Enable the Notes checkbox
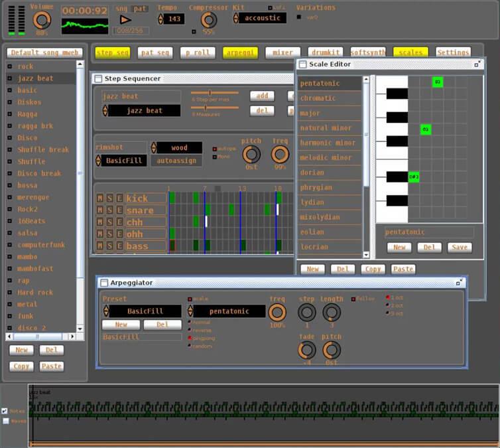 pyautogui.click(x=5, y=411)
